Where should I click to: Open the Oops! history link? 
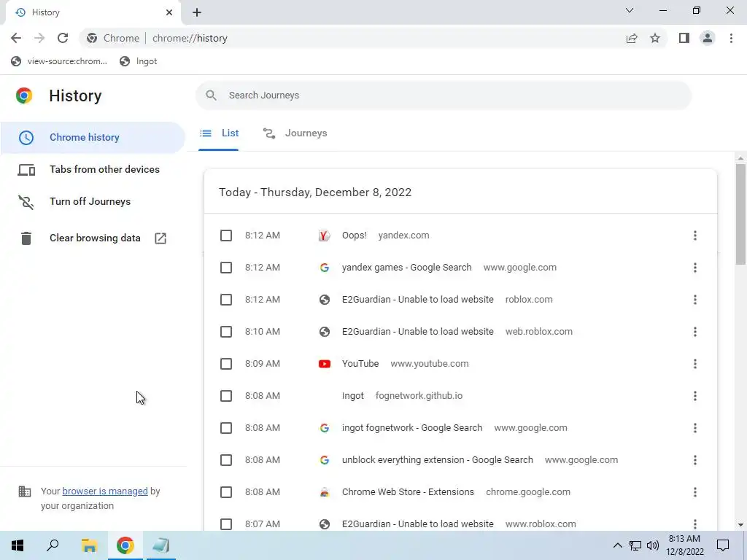coord(354,236)
